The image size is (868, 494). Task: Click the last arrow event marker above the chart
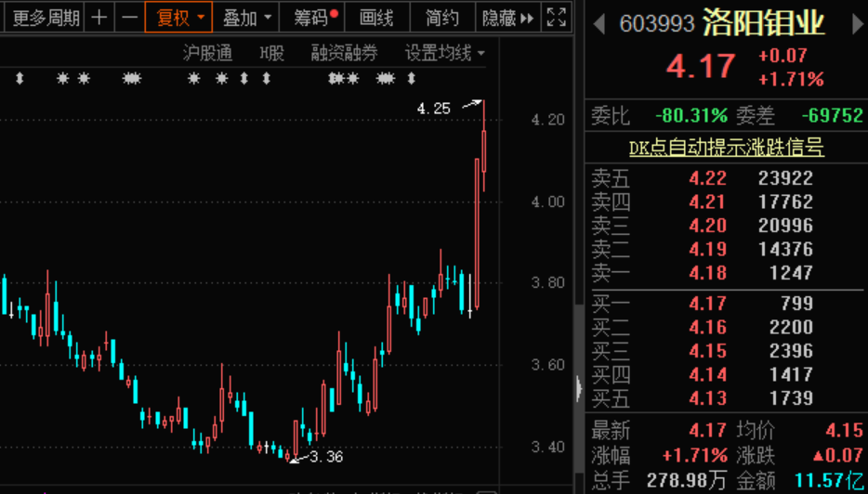point(411,79)
